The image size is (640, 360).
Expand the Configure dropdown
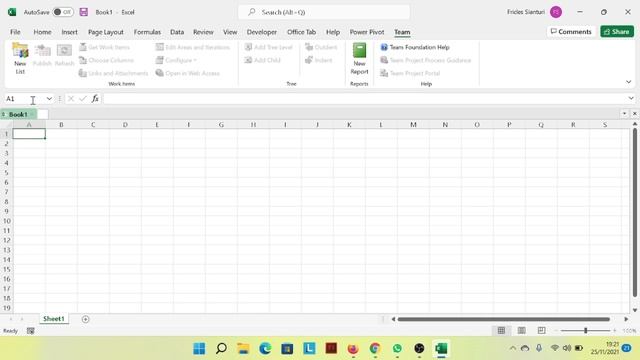pos(176,60)
